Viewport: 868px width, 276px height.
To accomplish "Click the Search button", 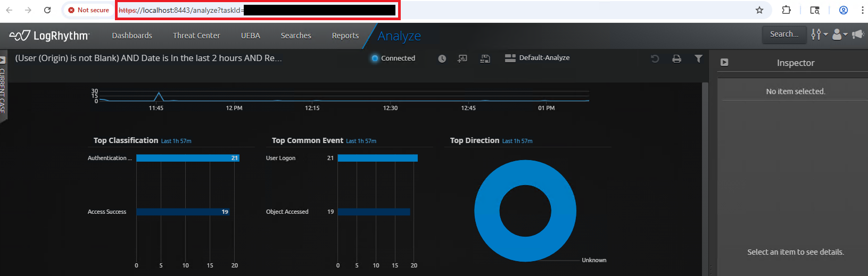I will pyautogui.click(x=784, y=34).
